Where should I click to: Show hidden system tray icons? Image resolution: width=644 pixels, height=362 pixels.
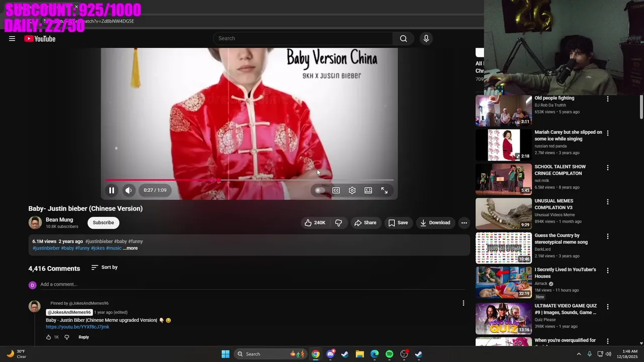pos(579,354)
